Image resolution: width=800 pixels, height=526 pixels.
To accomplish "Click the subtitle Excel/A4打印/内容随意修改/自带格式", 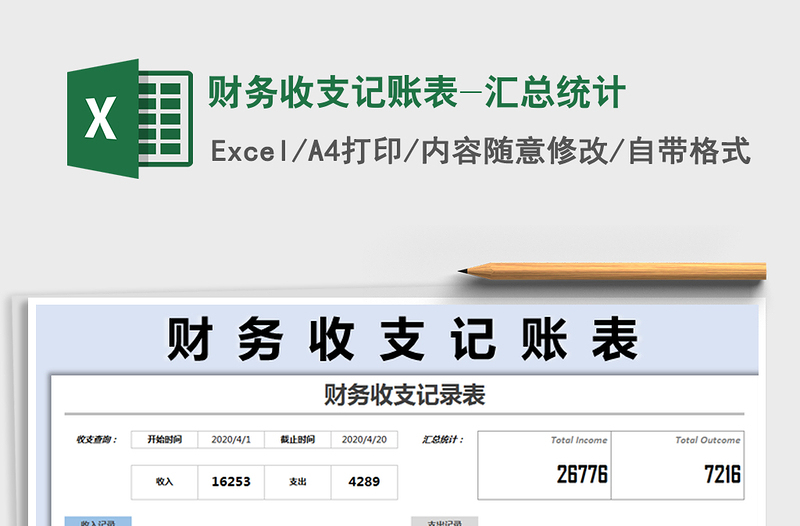I will [x=480, y=151].
